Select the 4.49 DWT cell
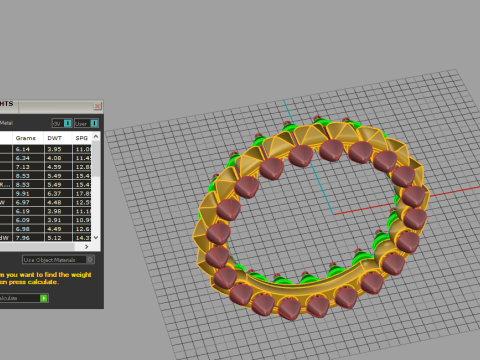Image resolution: width=480 pixels, height=360 pixels. click(x=58, y=229)
